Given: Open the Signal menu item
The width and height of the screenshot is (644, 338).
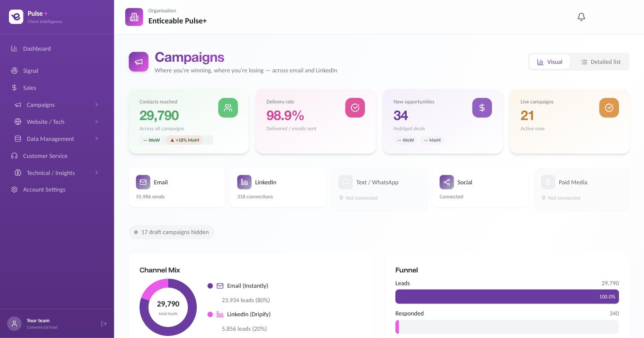Looking at the screenshot, I should click(57, 71).
